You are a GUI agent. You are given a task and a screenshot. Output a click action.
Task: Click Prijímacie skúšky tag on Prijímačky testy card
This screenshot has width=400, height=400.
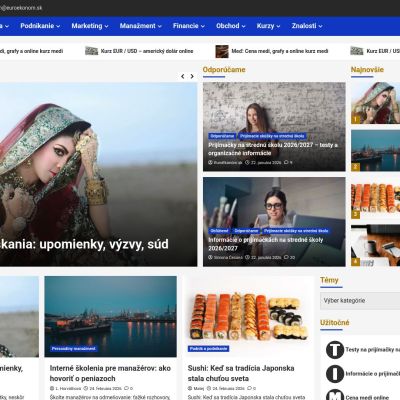point(272,136)
